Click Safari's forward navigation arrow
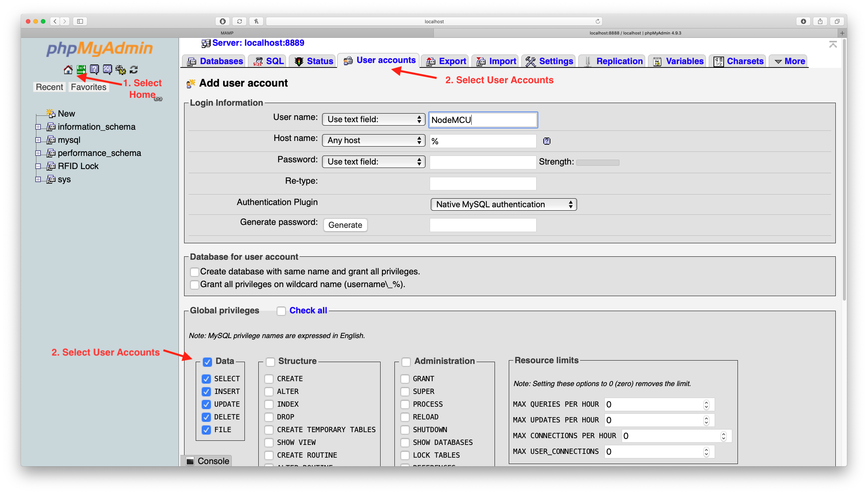This screenshot has width=868, height=494. [x=65, y=21]
